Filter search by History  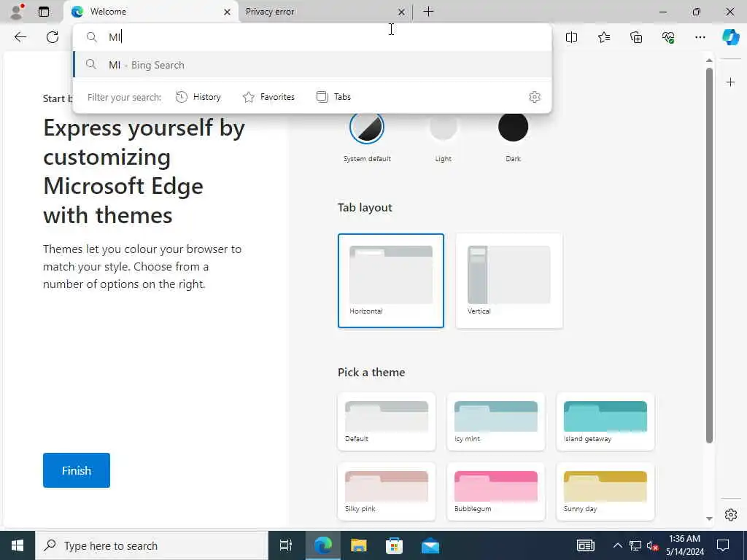198,97
